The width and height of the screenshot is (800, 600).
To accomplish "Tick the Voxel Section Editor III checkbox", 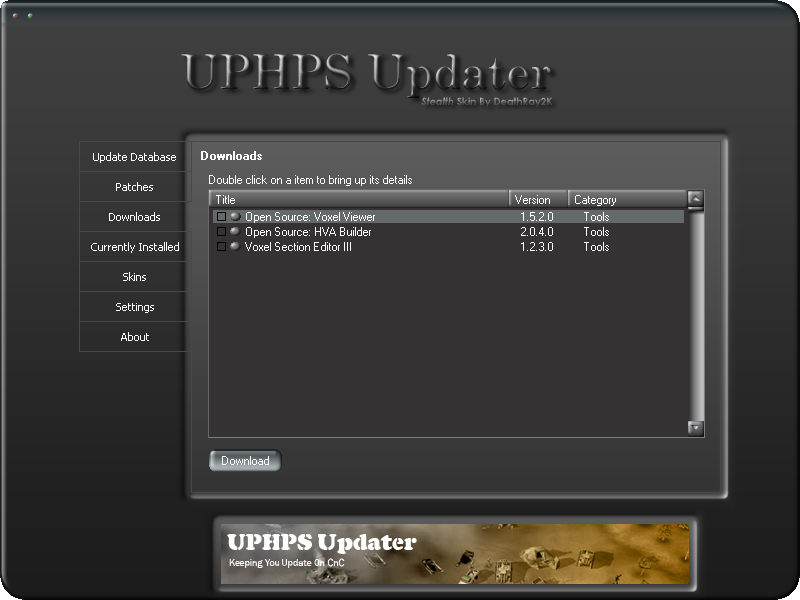I will pos(221,246).
